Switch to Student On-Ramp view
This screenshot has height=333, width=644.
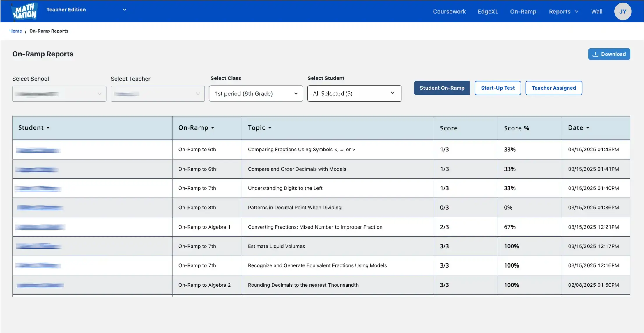coord(442,88)
